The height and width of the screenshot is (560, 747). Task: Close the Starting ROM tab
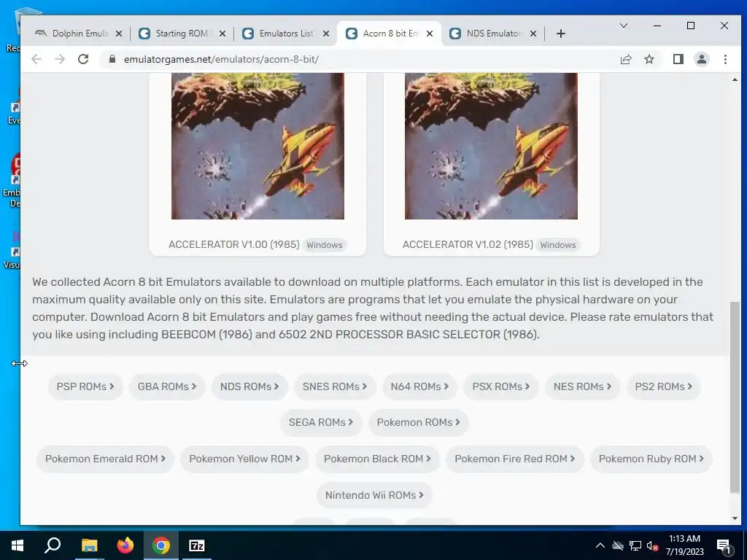click(222, 34)
